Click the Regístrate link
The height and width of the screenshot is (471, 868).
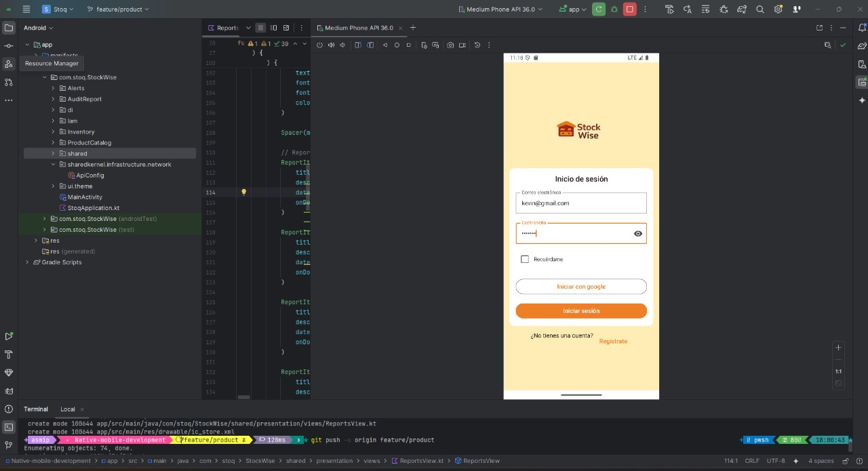(x=613, y=342)
